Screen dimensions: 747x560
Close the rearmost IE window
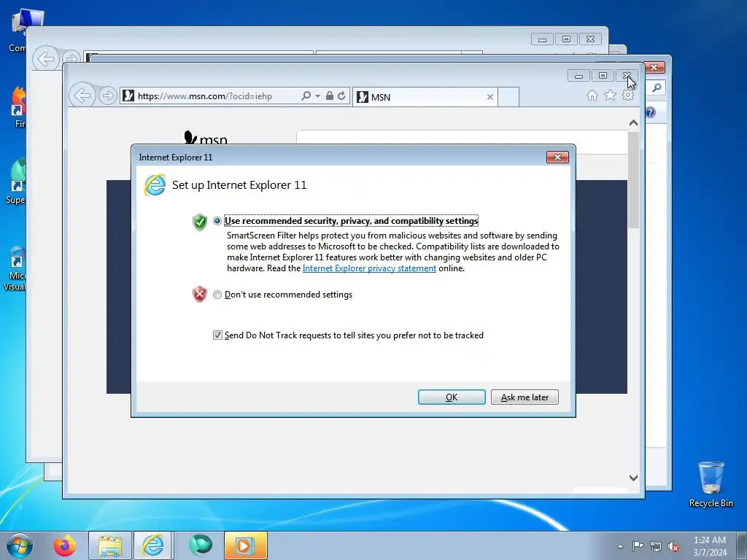point(590,39)
